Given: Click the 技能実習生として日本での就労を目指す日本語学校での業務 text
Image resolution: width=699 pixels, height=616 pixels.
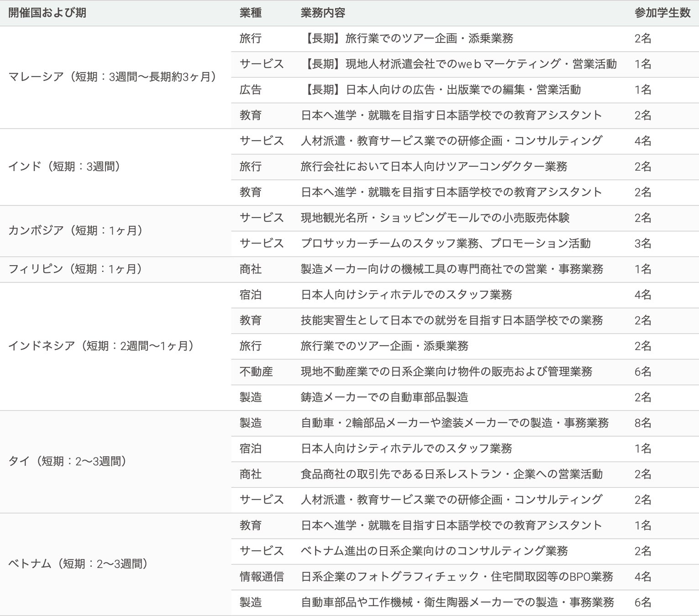Looking at the screenshot, I should (452, 320).
